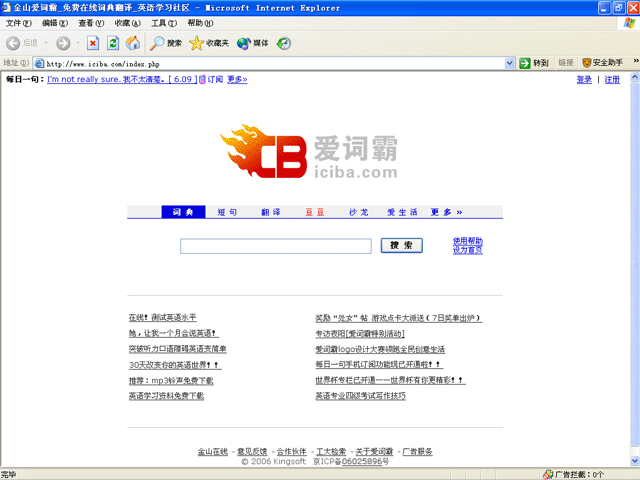Open the 工具 (Tools) menu
Viewport: 640px width, 480px height.
click(x=164, y=23)
